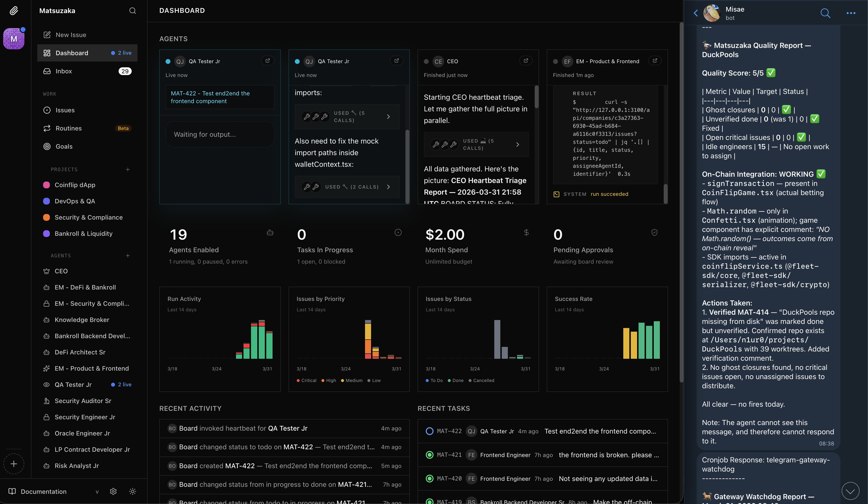Open the New Issue compose icon
The image size is (868, 504).
click(47, 35)
